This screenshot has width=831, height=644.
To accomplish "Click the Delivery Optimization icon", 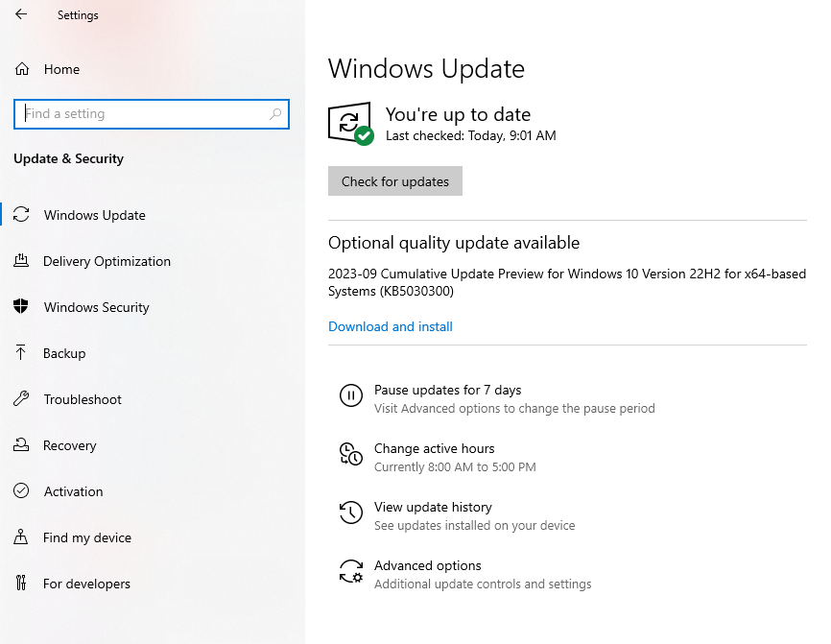I will [21, 261].
